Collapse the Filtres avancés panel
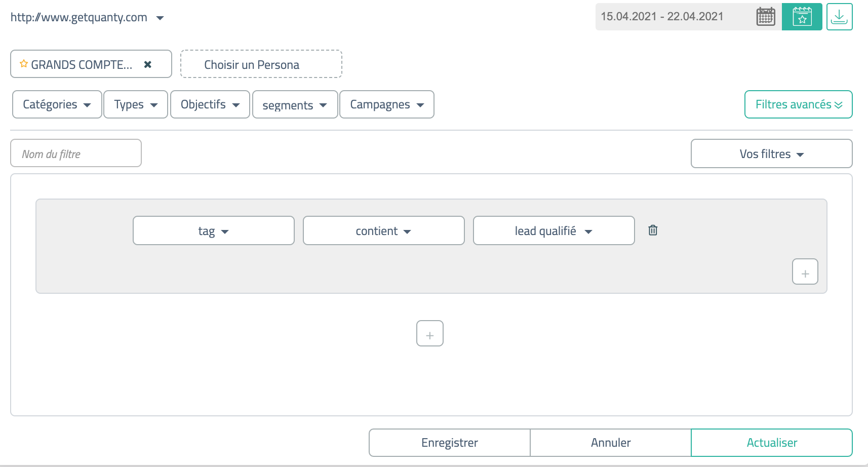The height and width of the screenshot is (467, 868). [799, 104]
